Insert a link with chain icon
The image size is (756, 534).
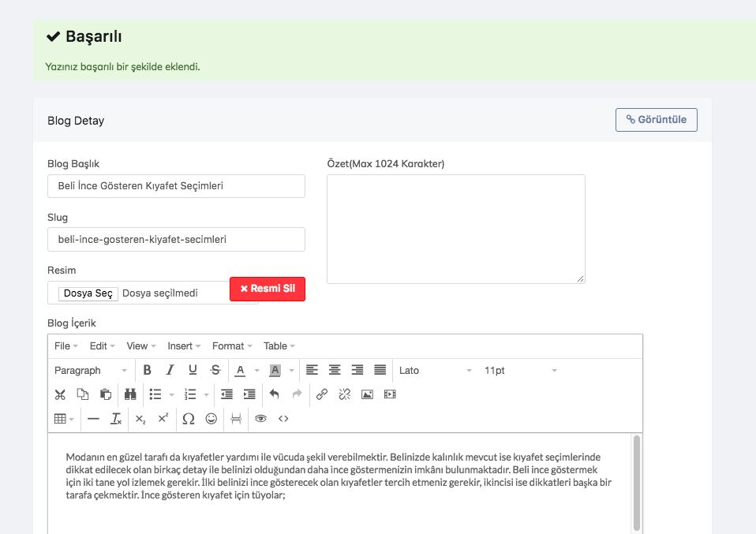coord(322,394)
